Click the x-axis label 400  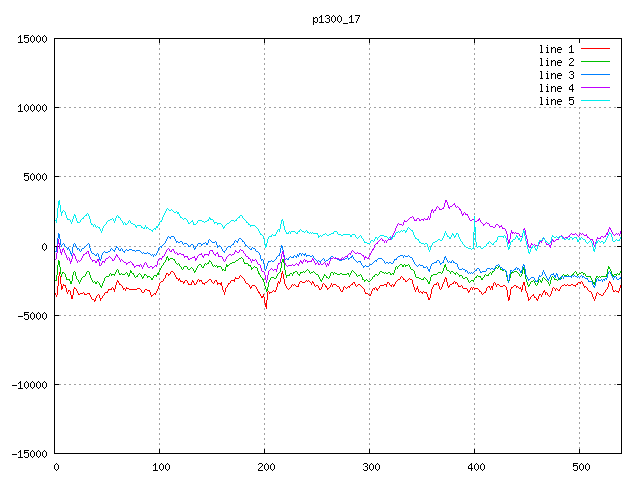click(x=476, y=467)
